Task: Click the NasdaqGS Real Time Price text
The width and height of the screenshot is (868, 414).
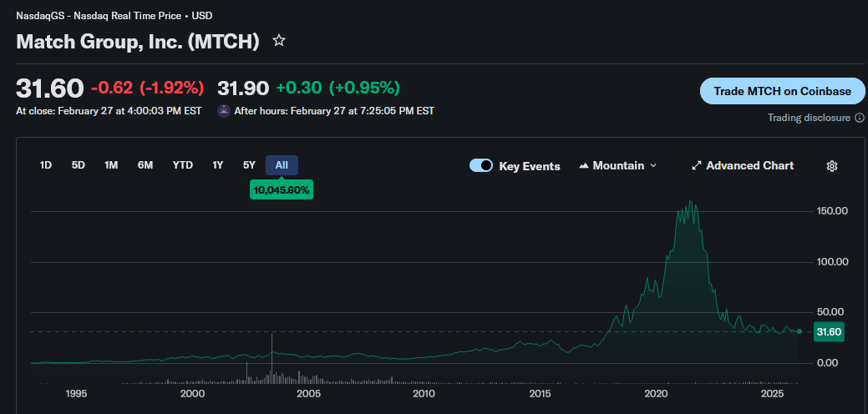Action: point(114,16)
